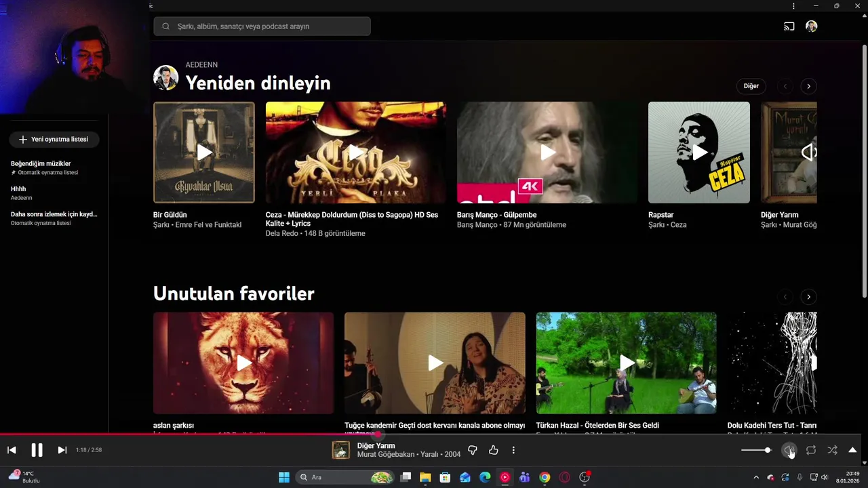Mute the player volume speaker icon

click(789, 450)
